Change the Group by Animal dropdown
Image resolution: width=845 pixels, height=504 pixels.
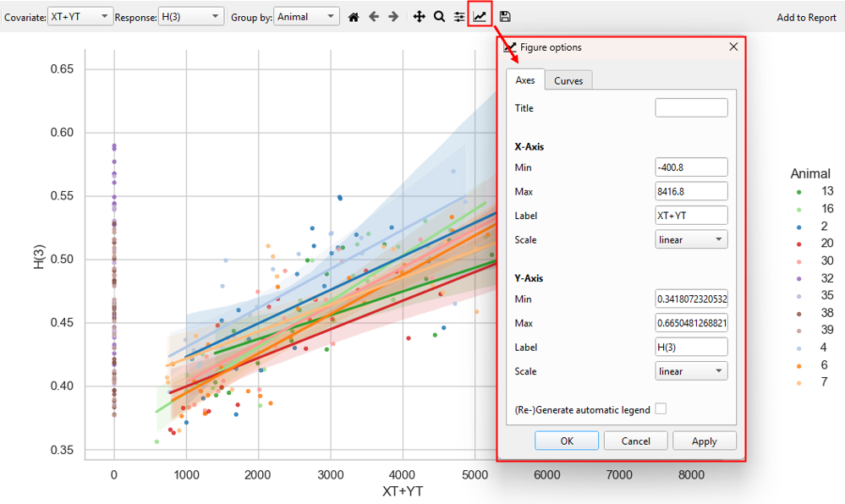pos(306,15)
